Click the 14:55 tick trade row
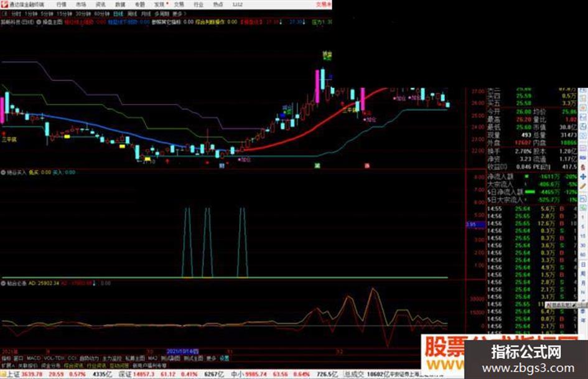The width and height of the screenshot is (588, 379). coord(533,208)
